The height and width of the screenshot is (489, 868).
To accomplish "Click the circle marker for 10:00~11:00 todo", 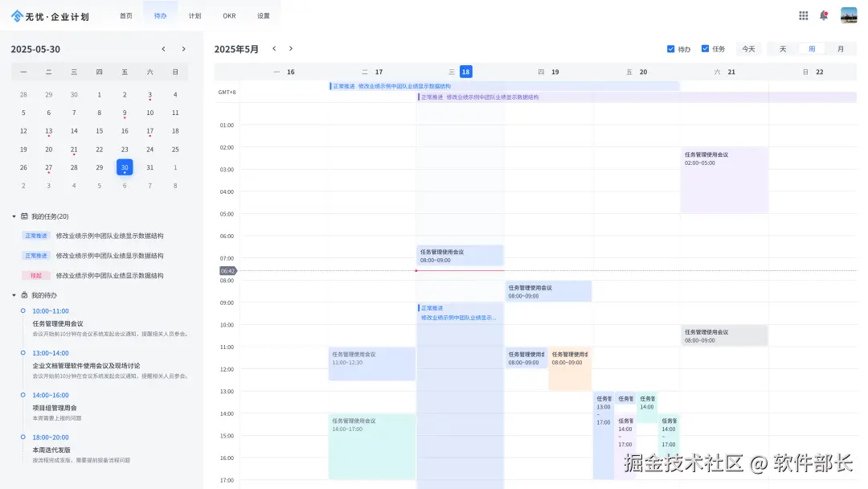I will point(23,310).
